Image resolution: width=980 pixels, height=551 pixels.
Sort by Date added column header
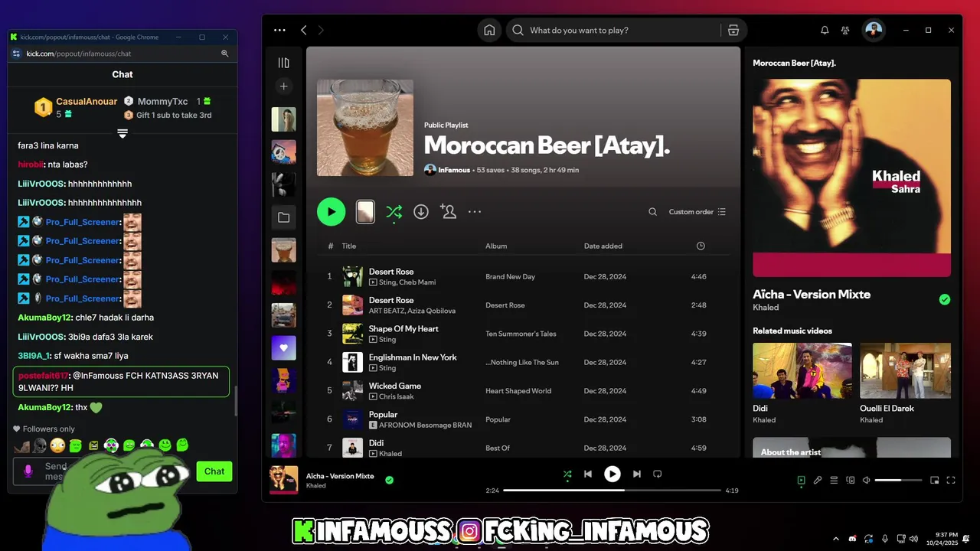tap(603, 246)
